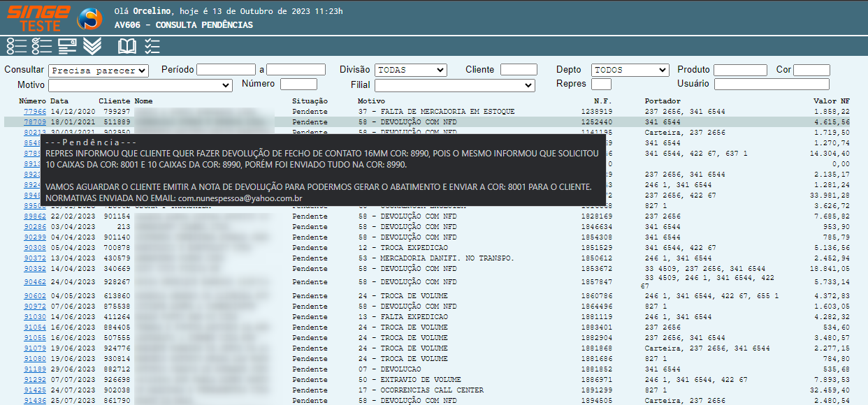This screenshot has width=868, height=405.
Task: Open the Filial dropdown
Action: pyautogui.click(x=454, y=84)
